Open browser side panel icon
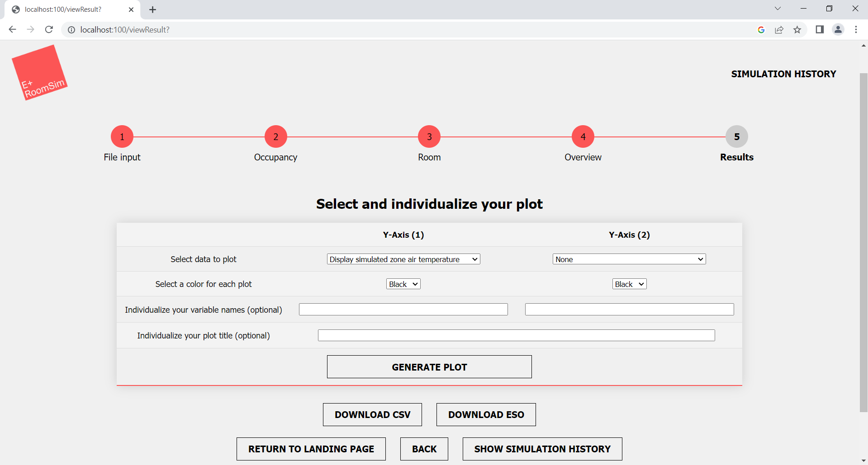This screenshot has height=465, width=868. point(819,30)
